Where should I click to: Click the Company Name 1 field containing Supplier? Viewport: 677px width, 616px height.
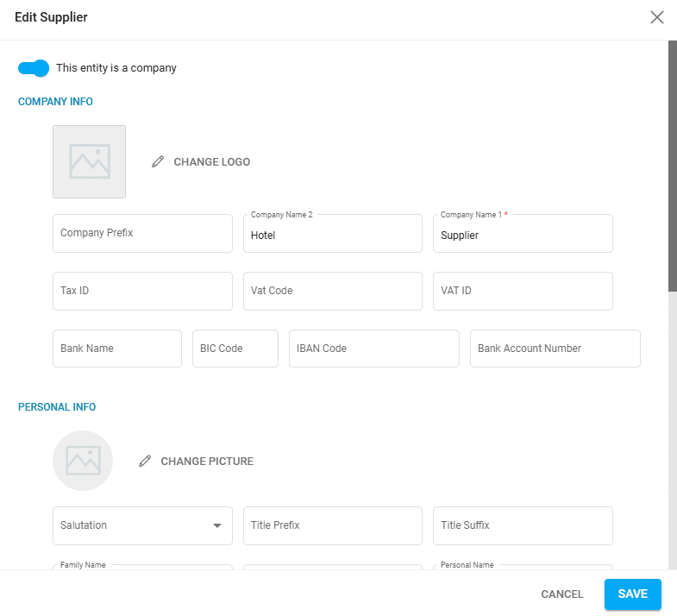(522, 235)
